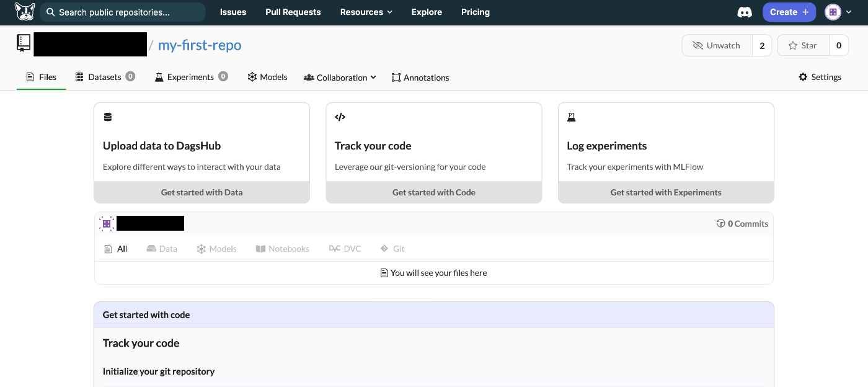Click the Discord icon in the top bar
The height and width of the screenshot is (387, 868).
(745, 12)
